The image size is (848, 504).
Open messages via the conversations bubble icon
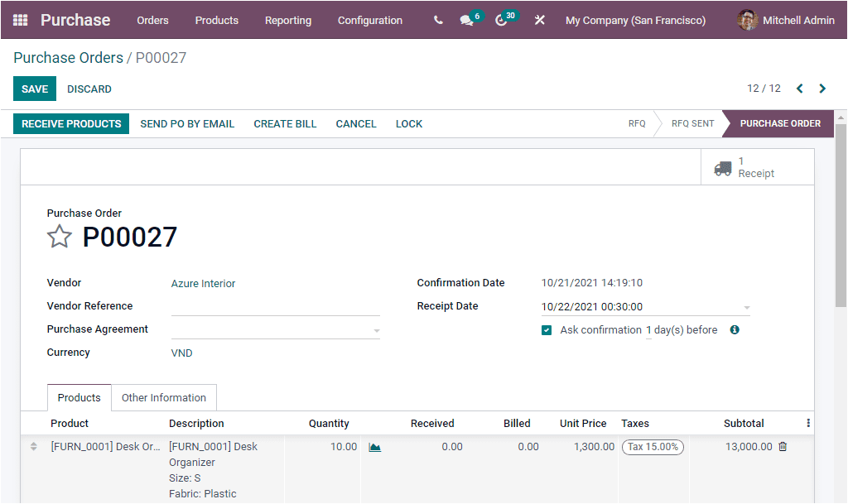(466, 20)
